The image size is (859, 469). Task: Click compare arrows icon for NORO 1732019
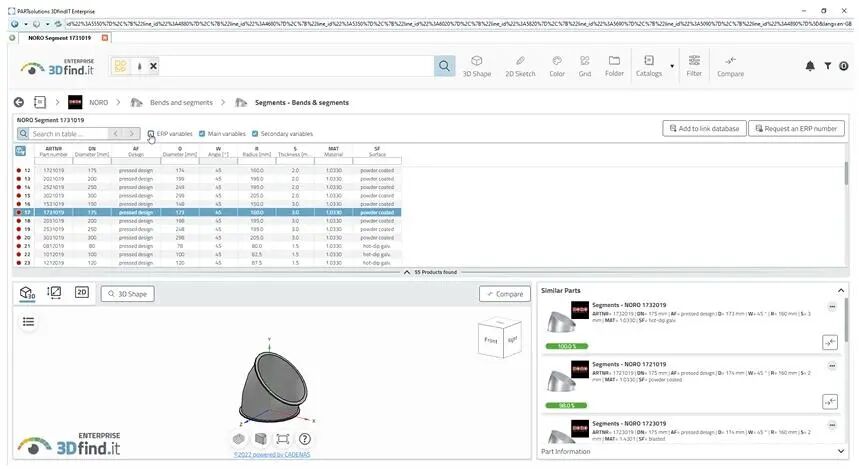pos(830,342)
